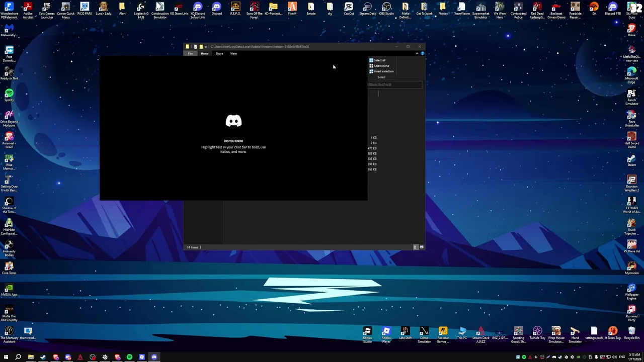644x362 pixels.
Task: Switch to the Home ribbon tab
Action: point(205,53)
